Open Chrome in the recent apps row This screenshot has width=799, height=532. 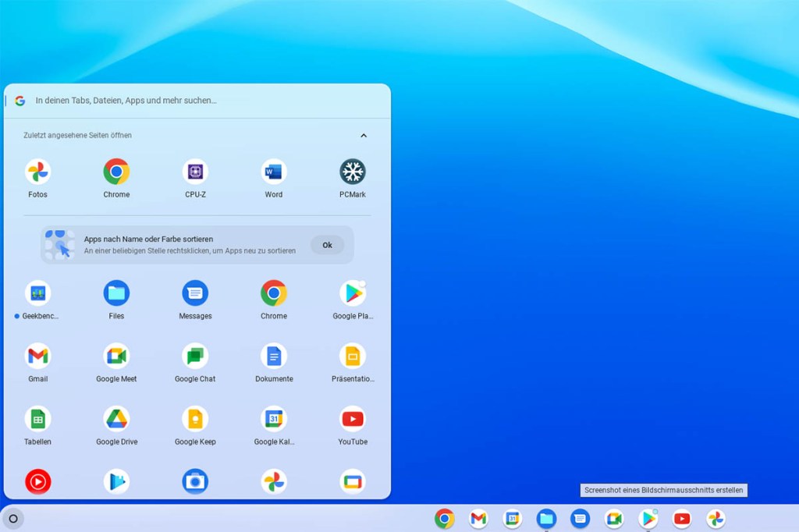116,172
